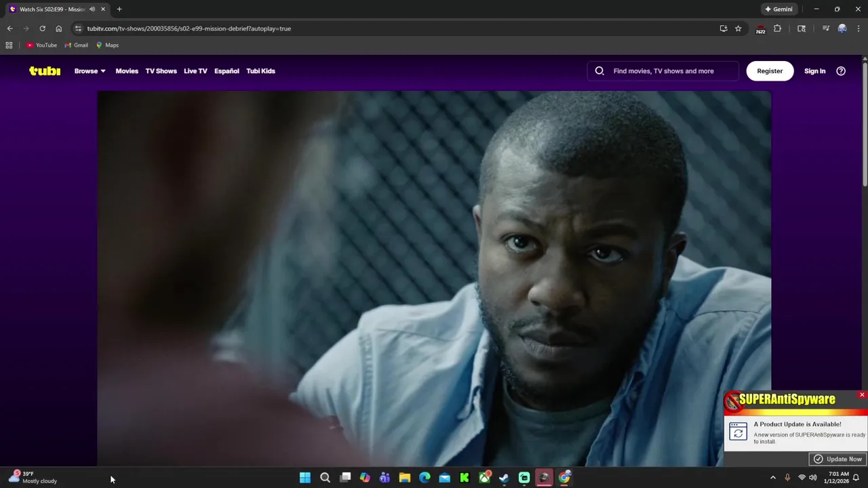Viewport: 868px width, 488px height.
Task: Open the teal robot-face app in taskbar
Action: [x=524, y=478]
